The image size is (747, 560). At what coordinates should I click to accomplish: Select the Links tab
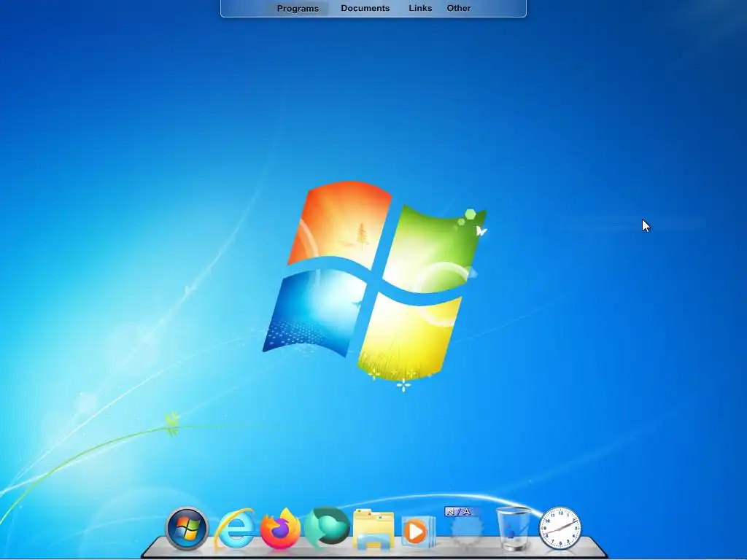pyautogui.click(x=420, y=8)
